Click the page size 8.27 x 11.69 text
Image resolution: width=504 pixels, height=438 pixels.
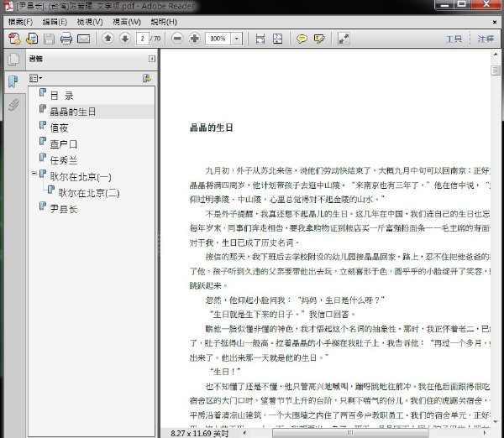click(x=199, y=434)
